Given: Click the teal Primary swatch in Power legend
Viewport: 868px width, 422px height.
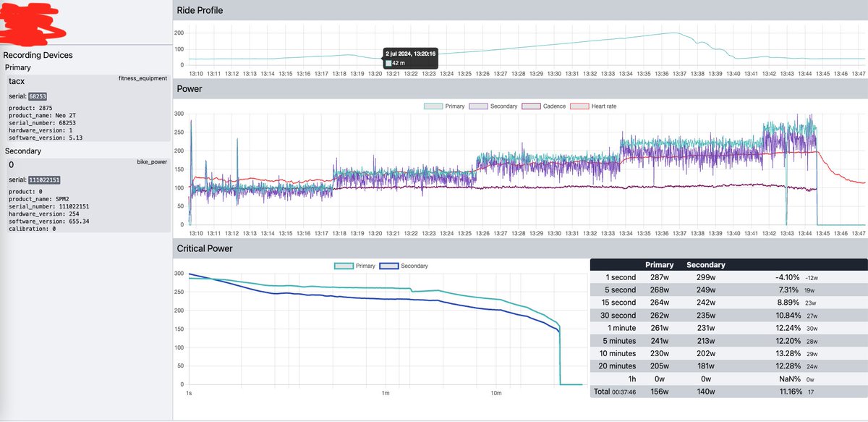Looking at the screenshot, I should [432, 106].
